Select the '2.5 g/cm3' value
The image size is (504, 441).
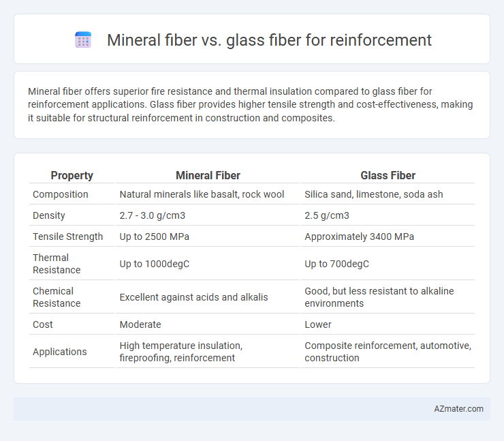pyautogui.click(x=326, y=215)
